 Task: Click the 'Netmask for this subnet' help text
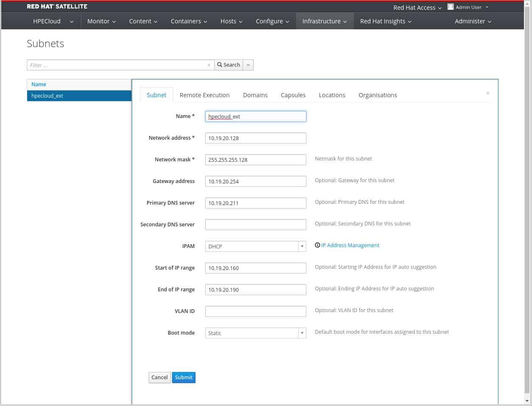pyautogui.click(x=343, y=158)
